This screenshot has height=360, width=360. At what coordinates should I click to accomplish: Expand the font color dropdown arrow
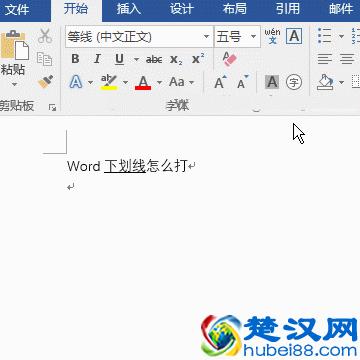tap(159, 82)
